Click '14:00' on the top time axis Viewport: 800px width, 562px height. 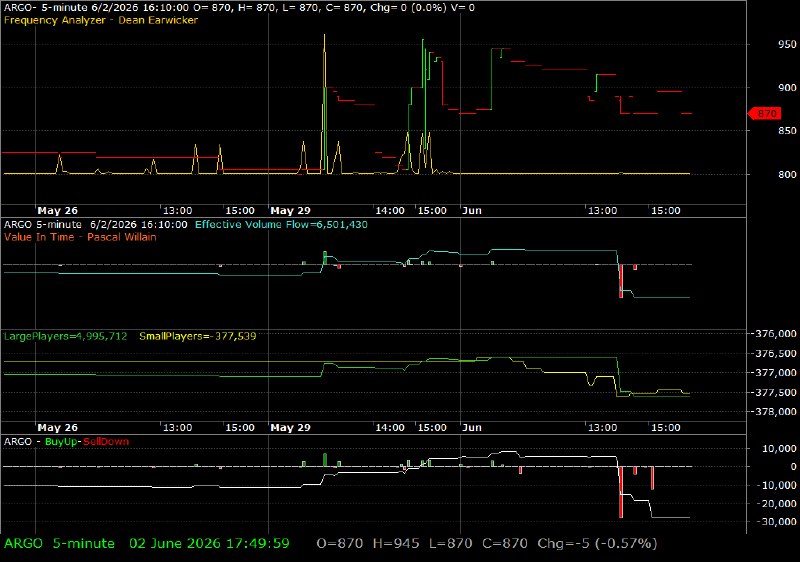[x=390, y=211]
